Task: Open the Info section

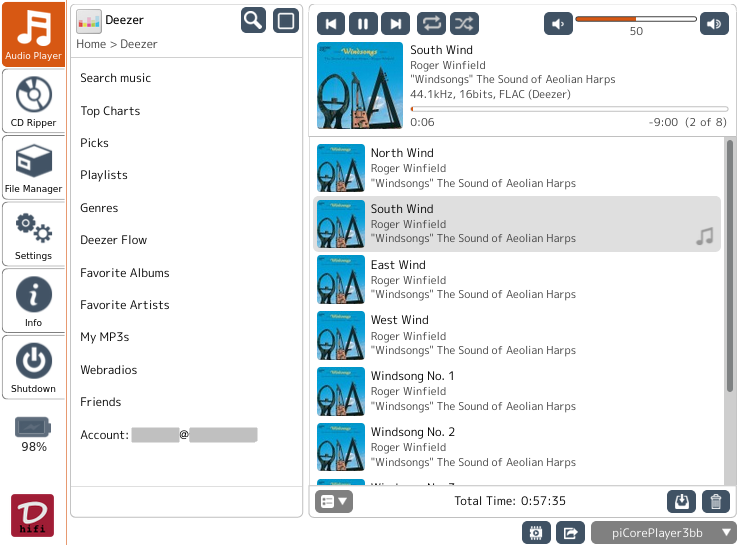Action: tap(33, 301)
